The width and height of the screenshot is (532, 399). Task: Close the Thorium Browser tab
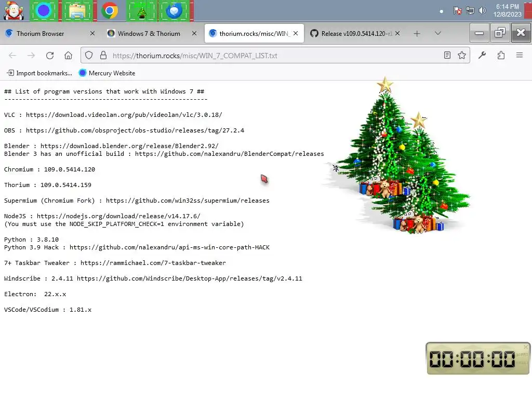click(x=92, y=33)
